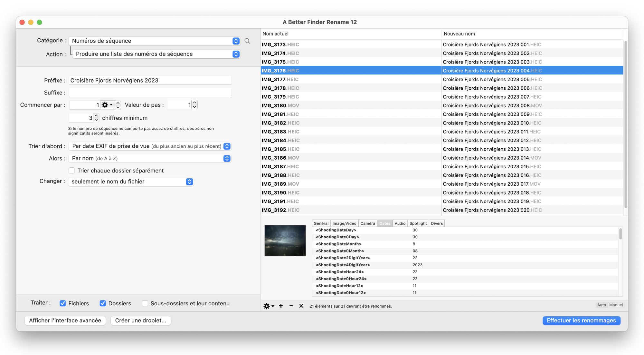
Task: Switch to the Général metadata tab
Action: coord(321,223)
